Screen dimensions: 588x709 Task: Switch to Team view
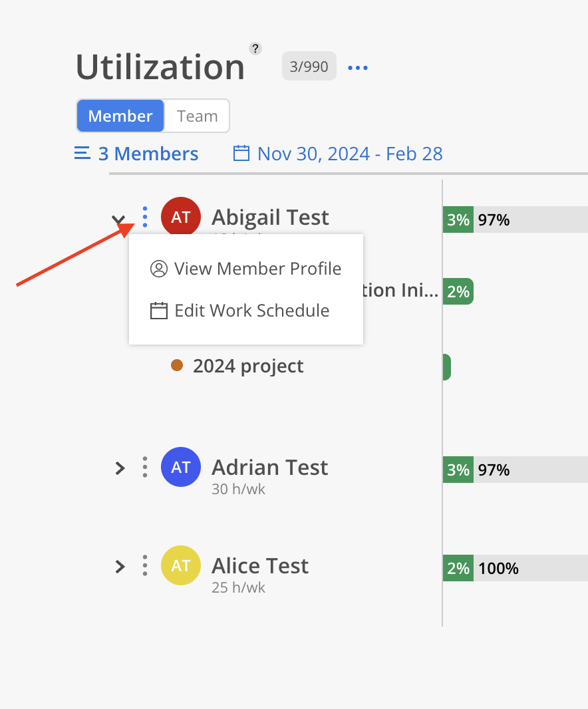(x=197, y=116)
